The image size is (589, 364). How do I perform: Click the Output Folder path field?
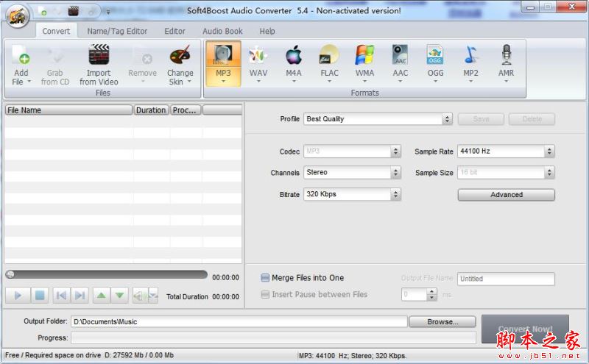click(239, 321)
